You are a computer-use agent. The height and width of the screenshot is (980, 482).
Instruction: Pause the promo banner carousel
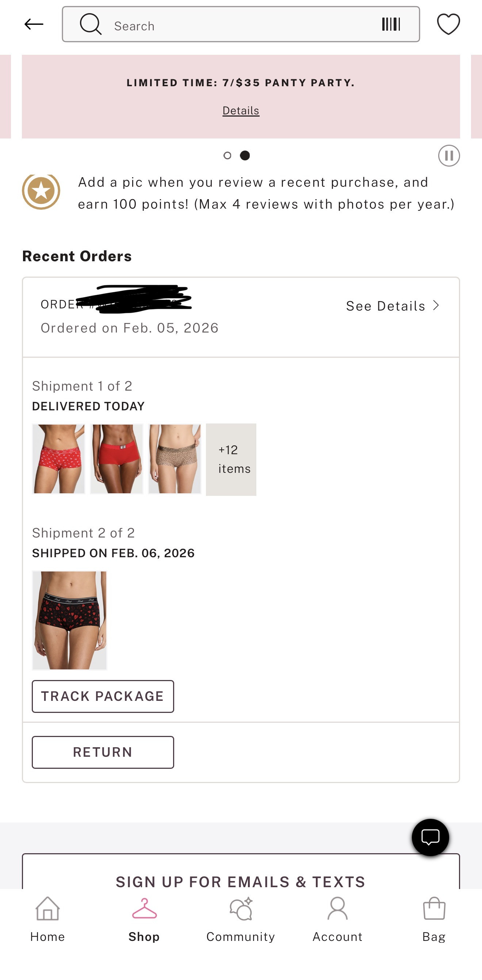(x=449, y=156)
